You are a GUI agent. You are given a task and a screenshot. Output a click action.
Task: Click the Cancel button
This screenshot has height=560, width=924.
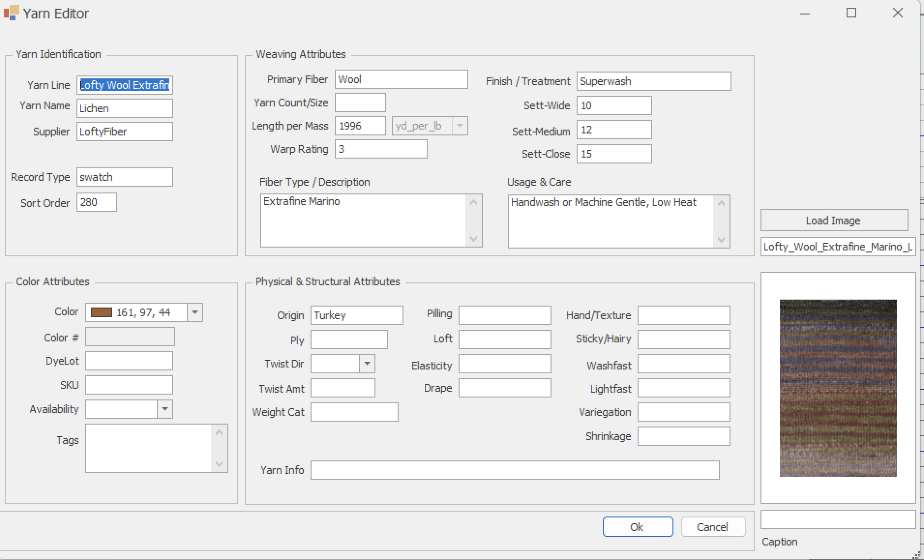713,527
